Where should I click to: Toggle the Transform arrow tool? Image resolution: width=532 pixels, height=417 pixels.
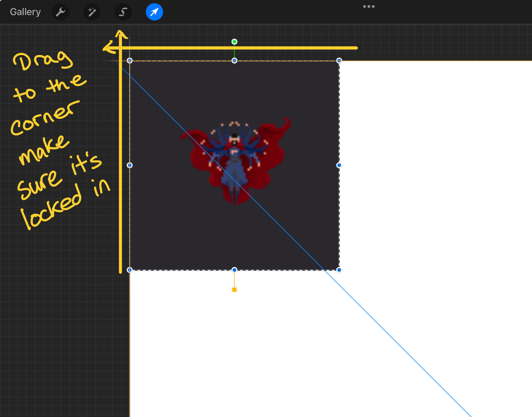(x=154, y=12)
